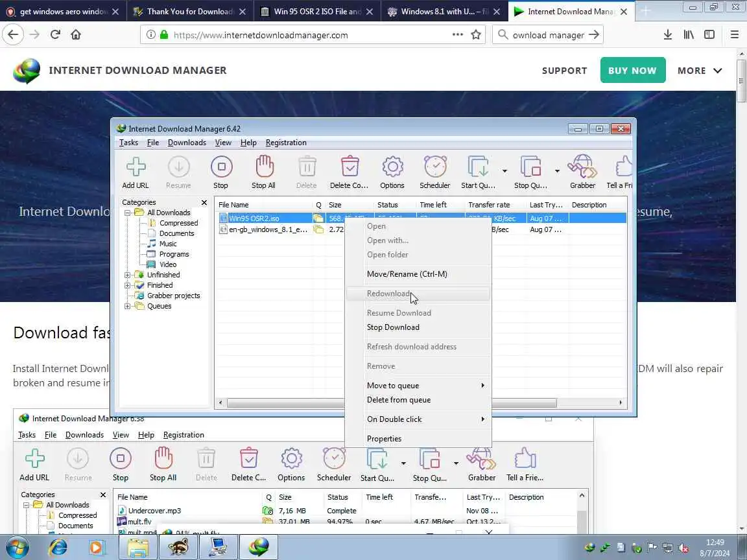Image resolution: width=747 pixels, height=560 pixels.
Task: Reload the page with Firefox refresh icon
Action: (x=55, y=34)
